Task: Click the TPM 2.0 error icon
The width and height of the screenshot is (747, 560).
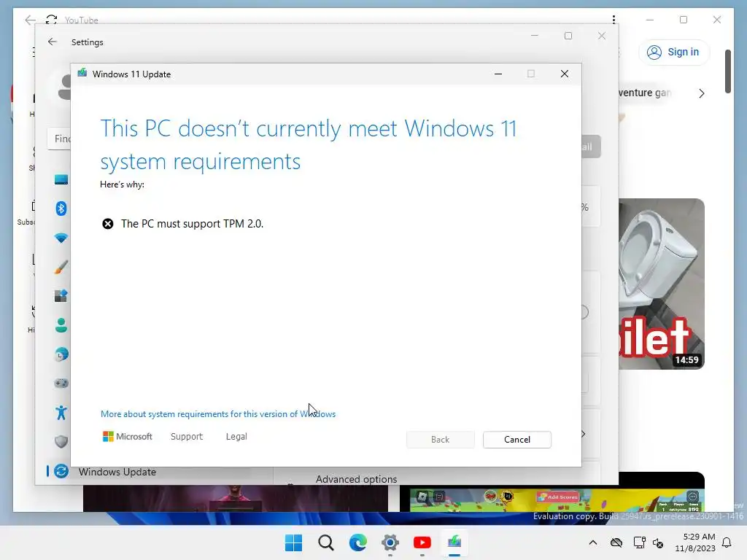Action: 108,224
